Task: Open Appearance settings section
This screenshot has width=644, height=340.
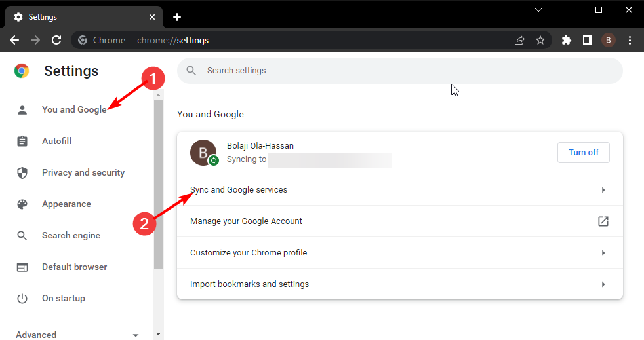Action: click(66, 204)
